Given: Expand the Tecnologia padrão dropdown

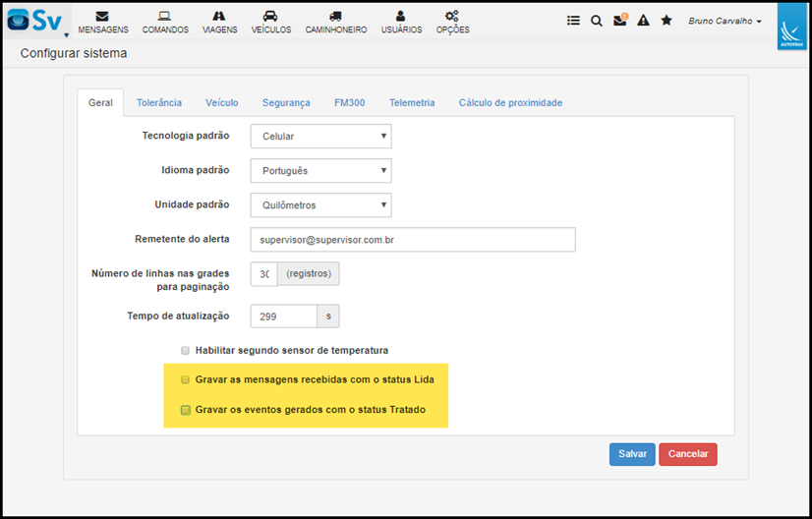Looking at the screenshot, I should click(x=320, y=137).
